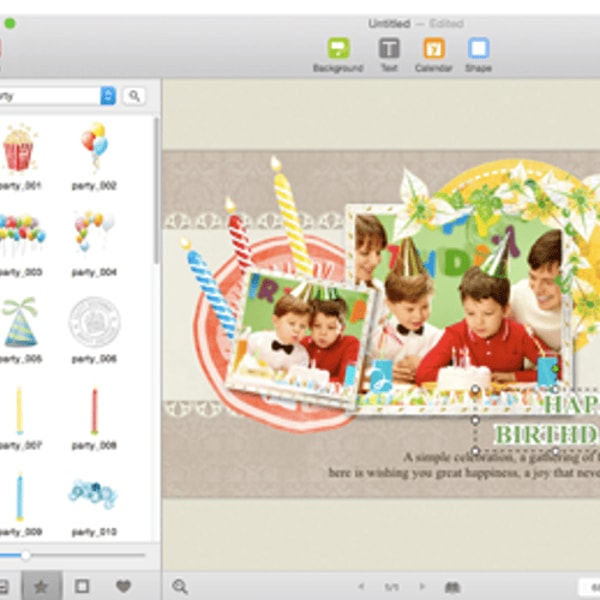Switch to the frame square tab

82,586
